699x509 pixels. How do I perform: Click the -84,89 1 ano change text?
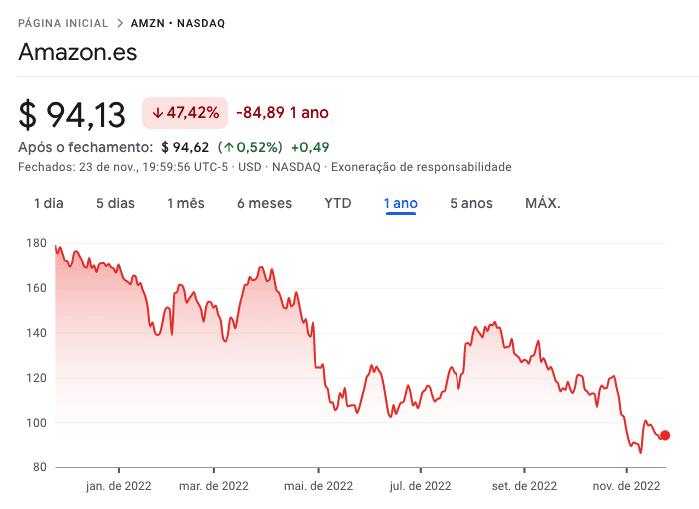point(282,113)
